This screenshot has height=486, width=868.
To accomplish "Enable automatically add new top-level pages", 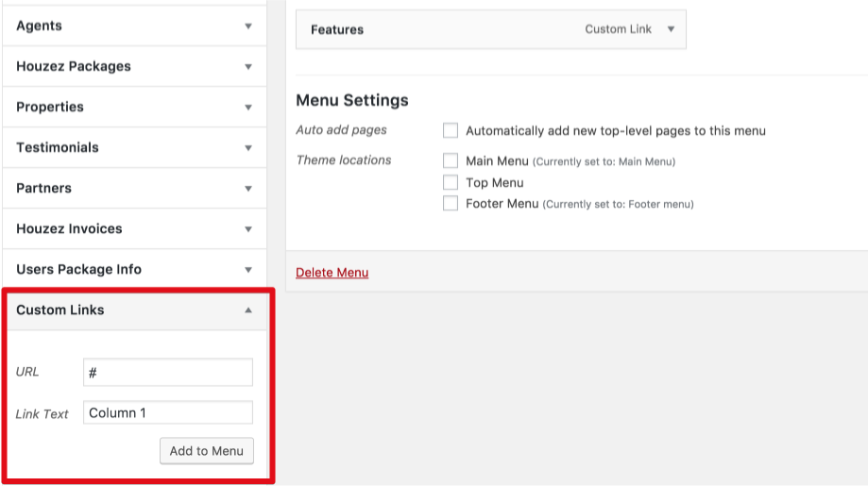I will 450,130.
